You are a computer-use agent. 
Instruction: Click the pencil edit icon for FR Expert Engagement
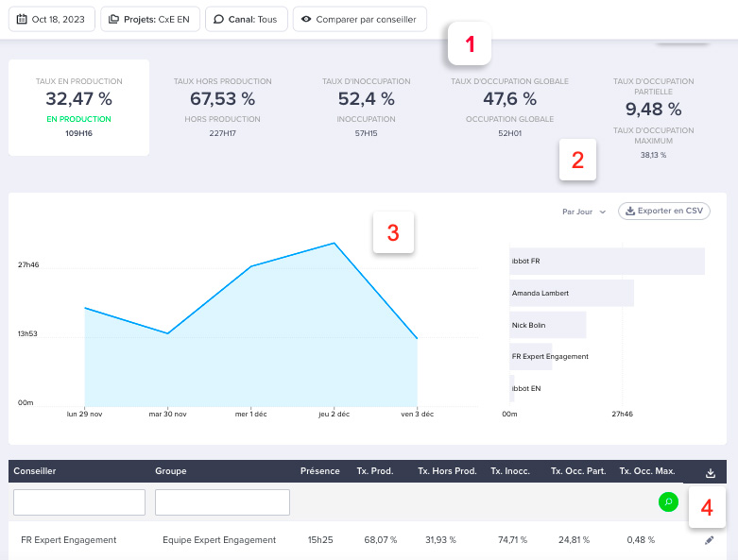coord(710,540)
